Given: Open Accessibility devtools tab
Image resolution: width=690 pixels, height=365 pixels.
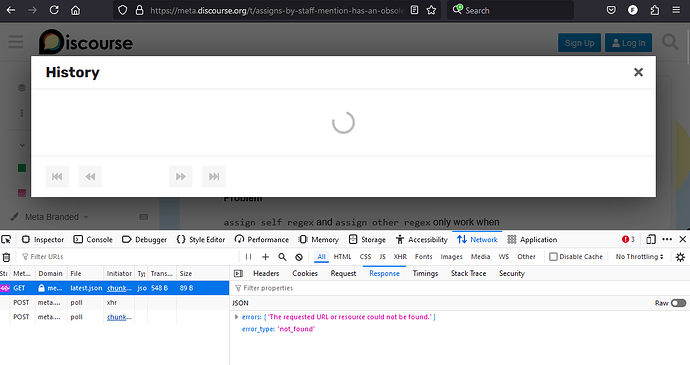Looking at the screenshot, I should click(x=422, y=240).
